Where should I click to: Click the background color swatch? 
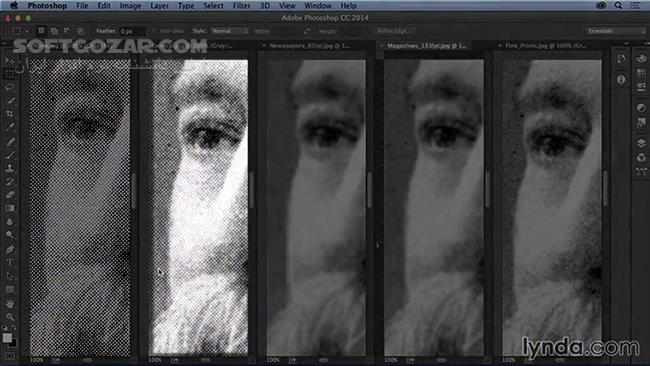(x=13, y=344)
